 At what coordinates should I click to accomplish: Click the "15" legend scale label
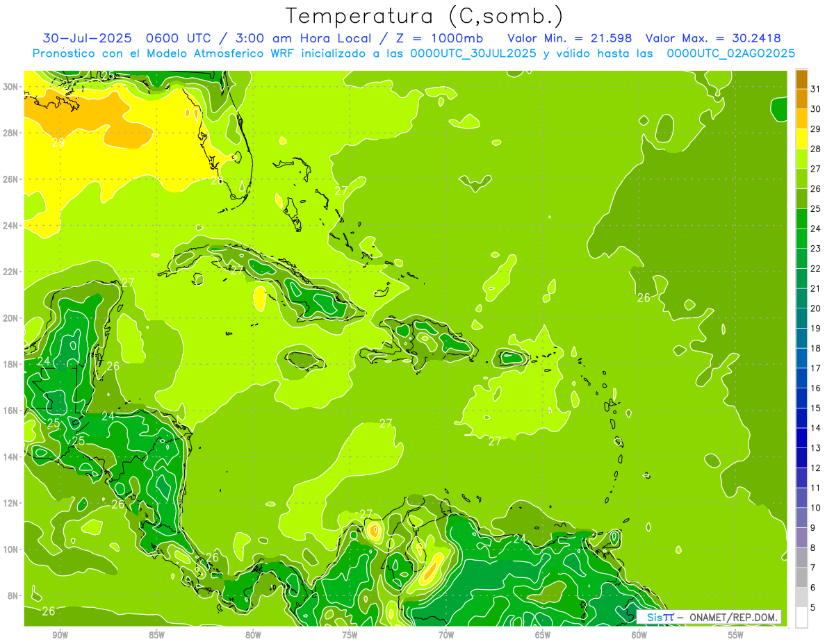pyautogui.click(x=816, y=408)
